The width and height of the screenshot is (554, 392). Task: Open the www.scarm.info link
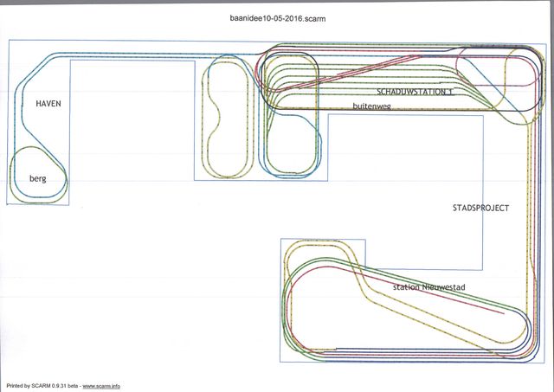101,386
